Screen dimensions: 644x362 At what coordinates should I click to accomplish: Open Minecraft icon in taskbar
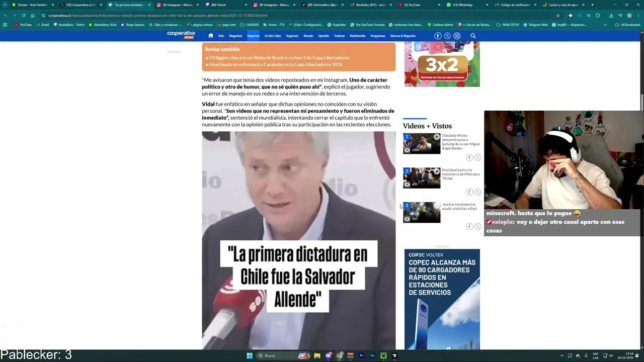(383, 355)
